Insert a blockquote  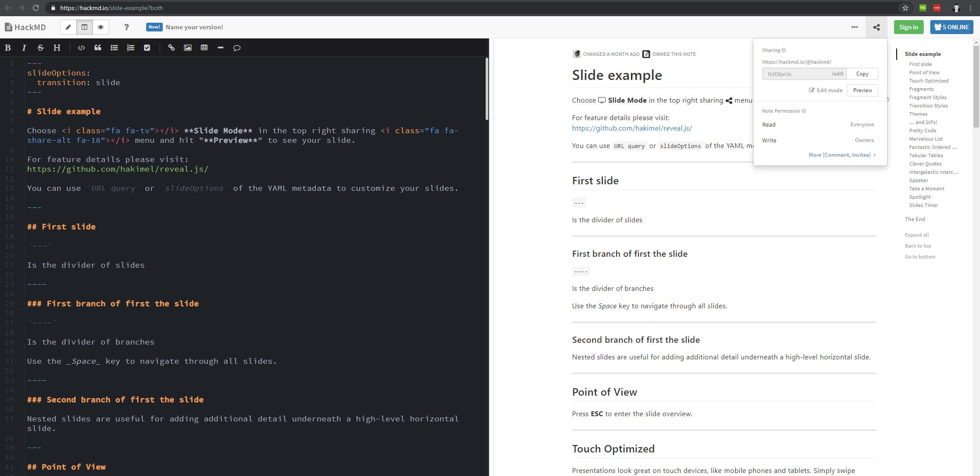tap(98, 48)
